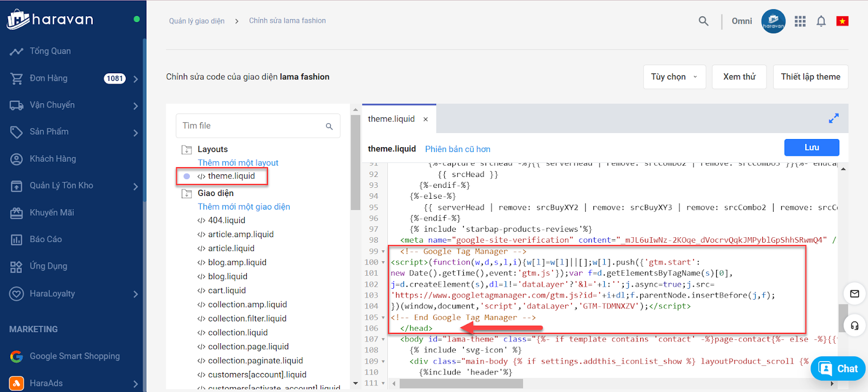Click the search magnifier icon in top bar
The height and width of the screenshot is (392, 868).
(x=704, y=21)
